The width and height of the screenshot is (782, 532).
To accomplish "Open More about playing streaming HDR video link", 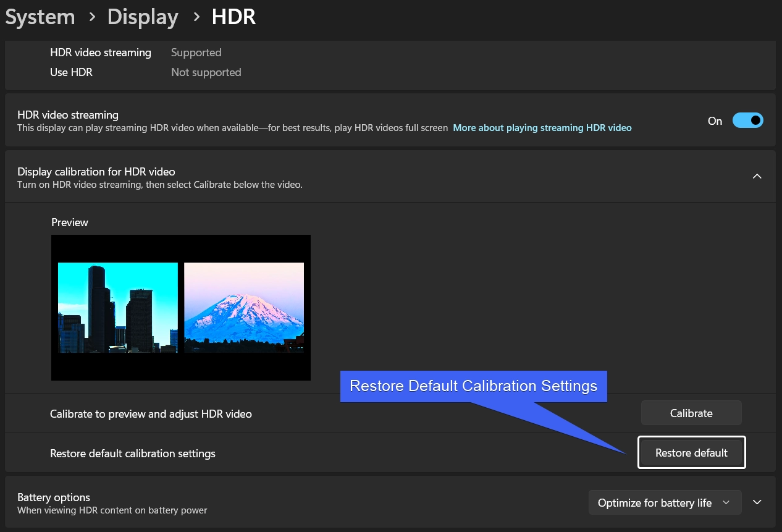I will tap(542, 128).
